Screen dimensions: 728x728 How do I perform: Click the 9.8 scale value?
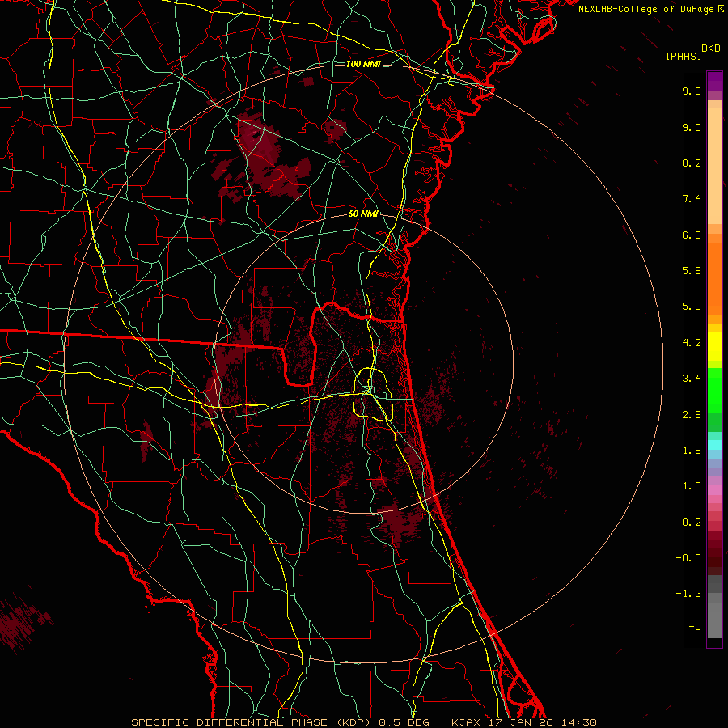[692, 91]
